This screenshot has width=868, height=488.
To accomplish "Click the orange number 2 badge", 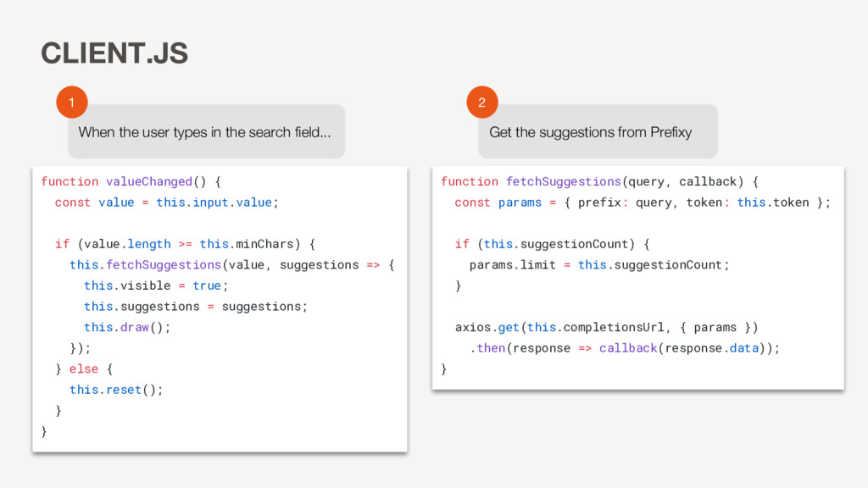I will (x=482, y=103).
